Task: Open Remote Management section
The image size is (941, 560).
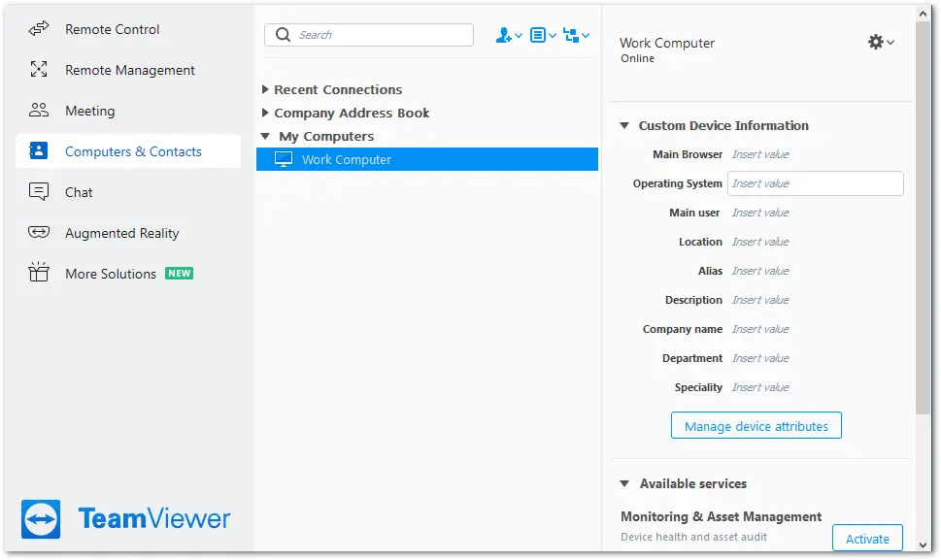Action: coord(128,70)
